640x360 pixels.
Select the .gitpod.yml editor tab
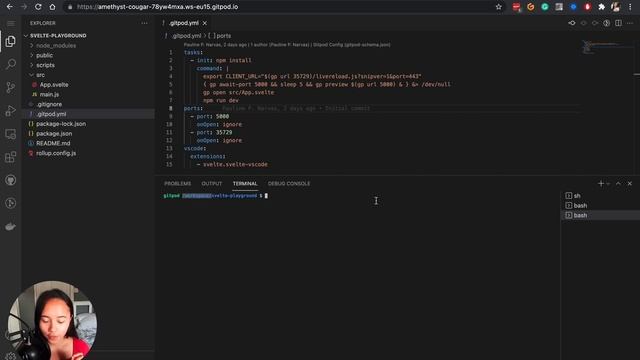click(x=184, y=23)
